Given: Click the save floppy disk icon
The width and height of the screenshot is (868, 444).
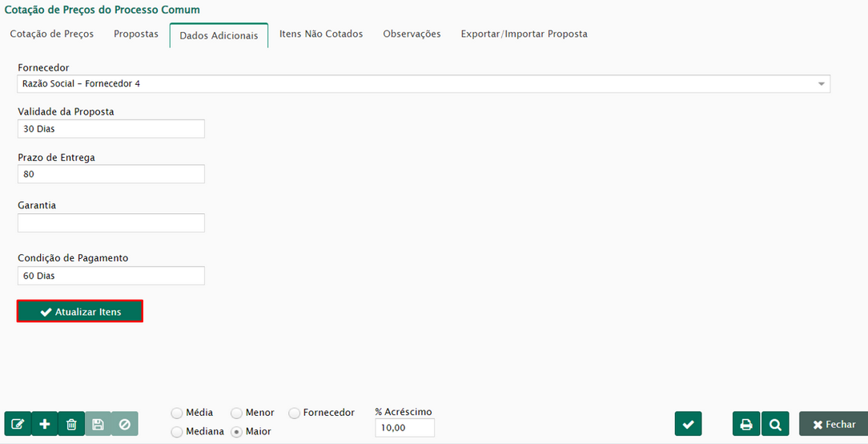Looking at the screenshot, I should click(x=98, y=424).
